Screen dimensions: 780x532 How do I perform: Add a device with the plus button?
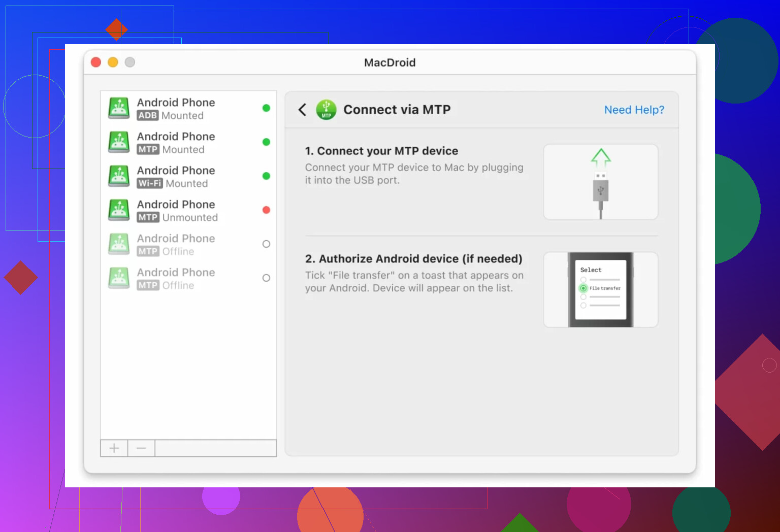click(114, 448)
